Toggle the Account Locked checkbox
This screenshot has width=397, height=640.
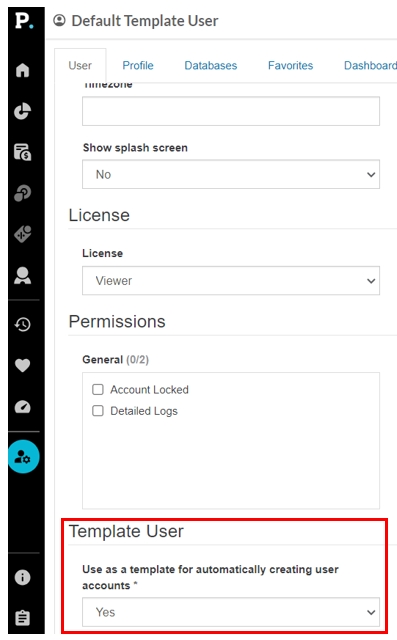[x=98, y=389]
